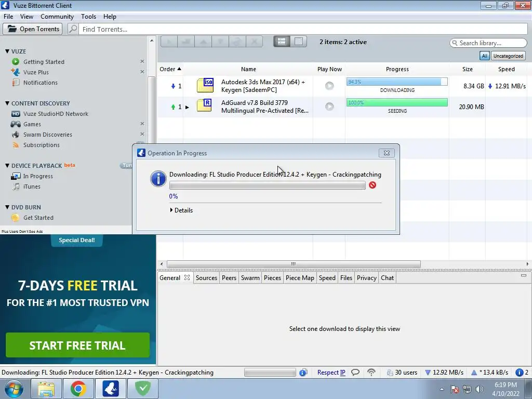Sort by the Progress column header

coord(397,69)
